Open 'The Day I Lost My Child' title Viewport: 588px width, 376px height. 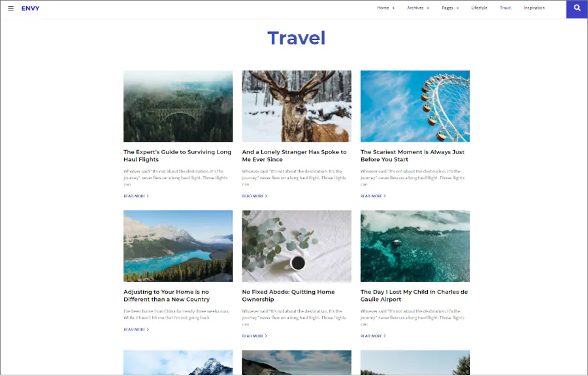pos(414,296)
